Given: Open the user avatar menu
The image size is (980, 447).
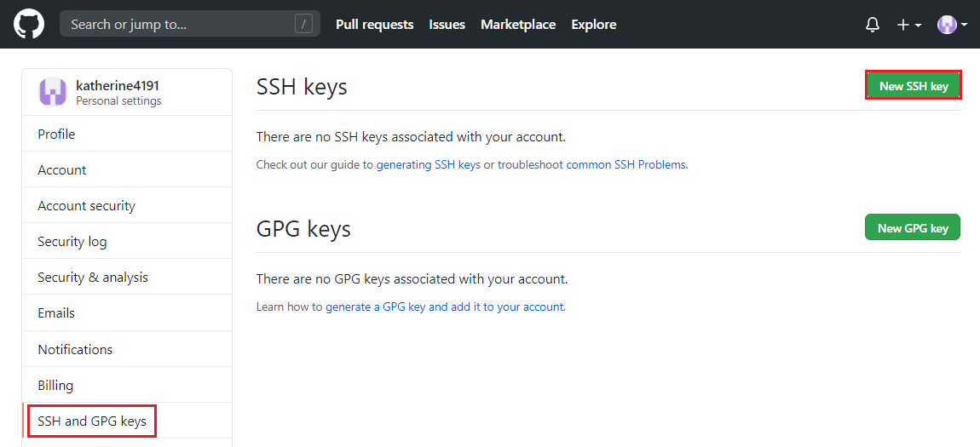Looking at the screenshot, I should 953,25.
